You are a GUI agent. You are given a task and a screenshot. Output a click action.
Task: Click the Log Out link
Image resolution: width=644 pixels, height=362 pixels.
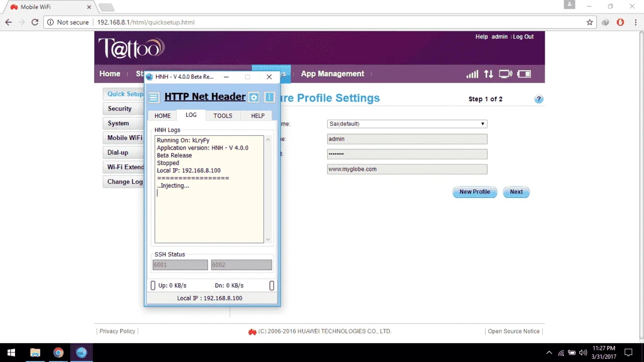523,36
